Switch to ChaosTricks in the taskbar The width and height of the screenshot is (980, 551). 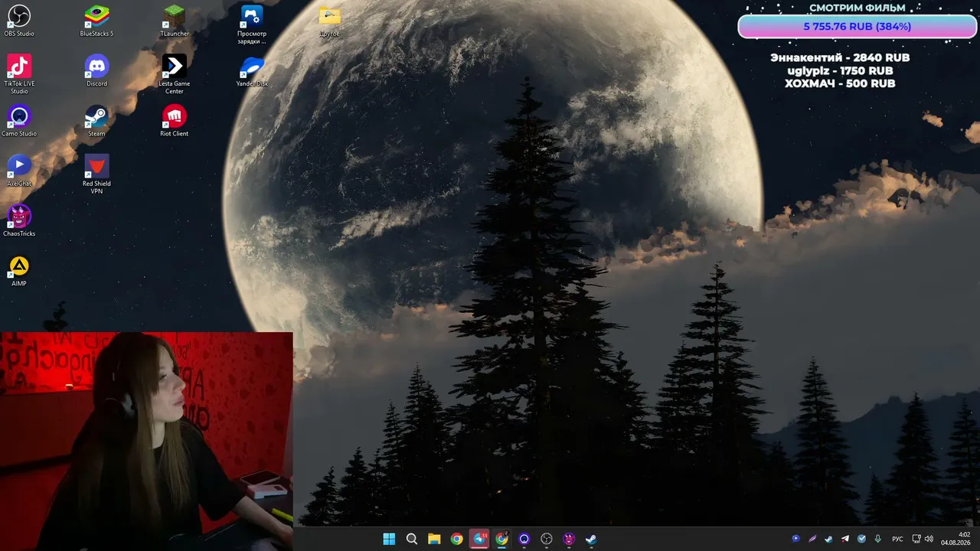click(x=569, y=539)
